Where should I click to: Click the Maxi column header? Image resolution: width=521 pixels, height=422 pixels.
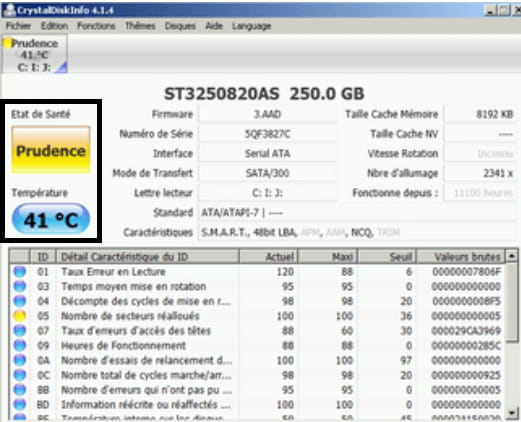[328, 256]
